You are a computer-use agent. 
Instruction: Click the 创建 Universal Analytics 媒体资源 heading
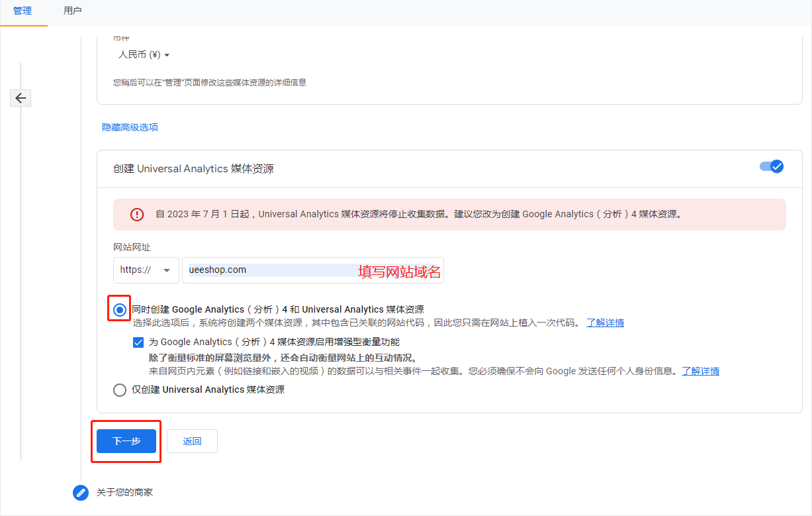194,169
